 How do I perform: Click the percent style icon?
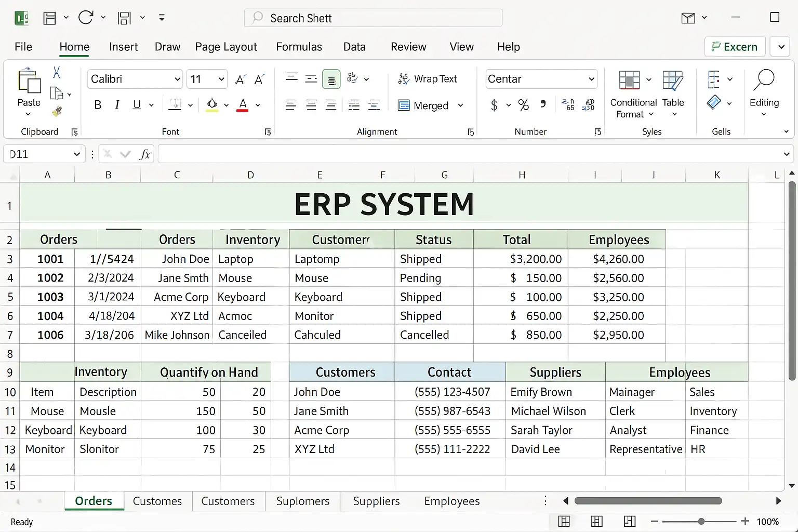[523, 105]
